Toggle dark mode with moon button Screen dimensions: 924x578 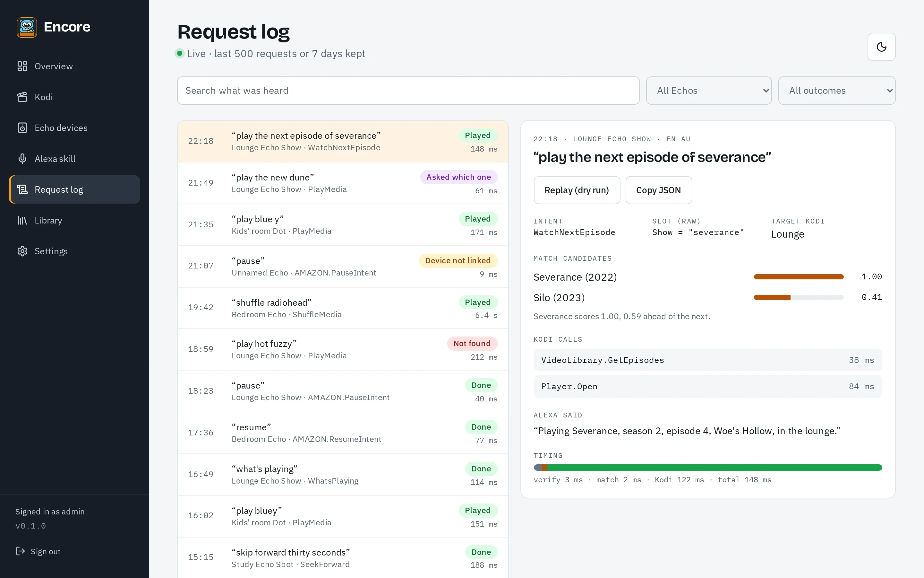click(881, 47)
